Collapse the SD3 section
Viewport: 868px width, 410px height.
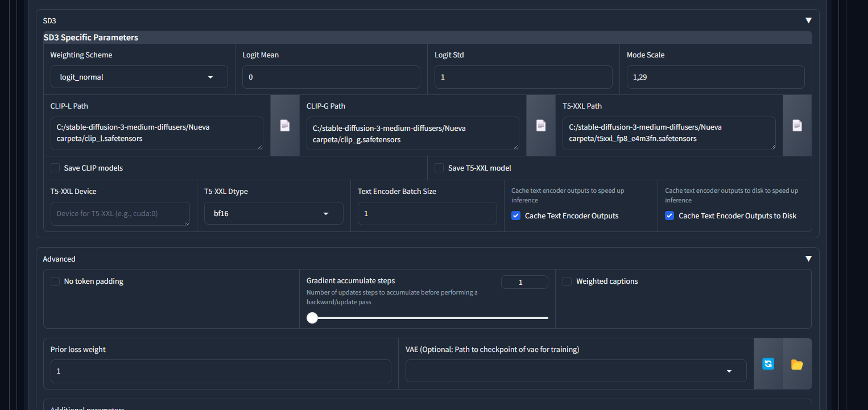pyautogui.click(x=808, y=20)
